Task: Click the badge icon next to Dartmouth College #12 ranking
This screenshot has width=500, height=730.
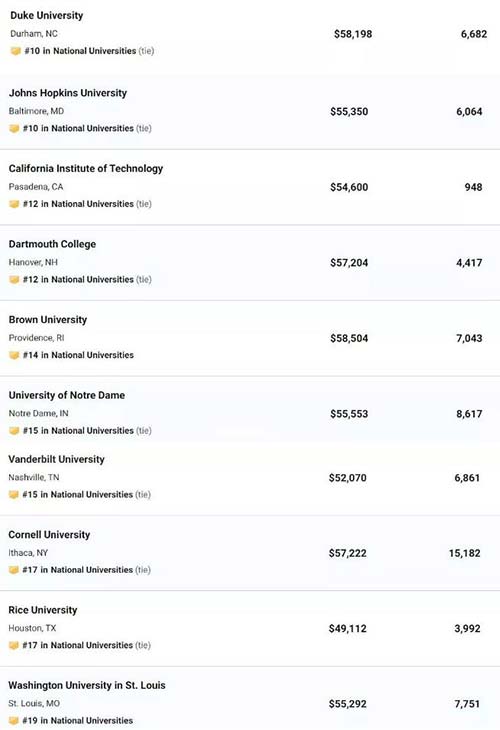Action: pos(14,279)
